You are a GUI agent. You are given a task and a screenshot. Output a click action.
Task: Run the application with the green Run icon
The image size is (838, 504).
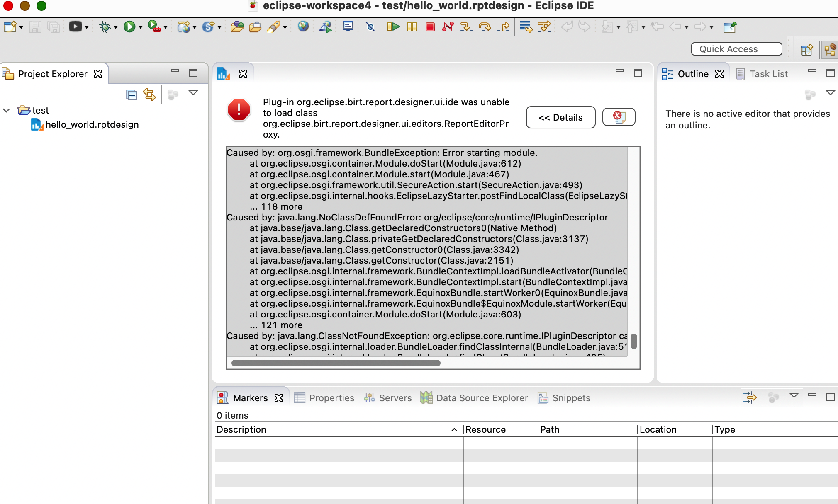tap(130, 27)
